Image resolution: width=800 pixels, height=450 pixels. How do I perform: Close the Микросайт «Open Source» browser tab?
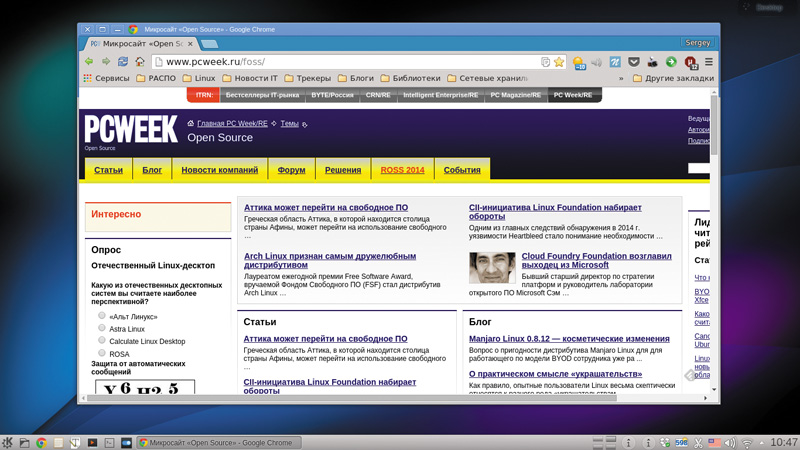[190, 44]
